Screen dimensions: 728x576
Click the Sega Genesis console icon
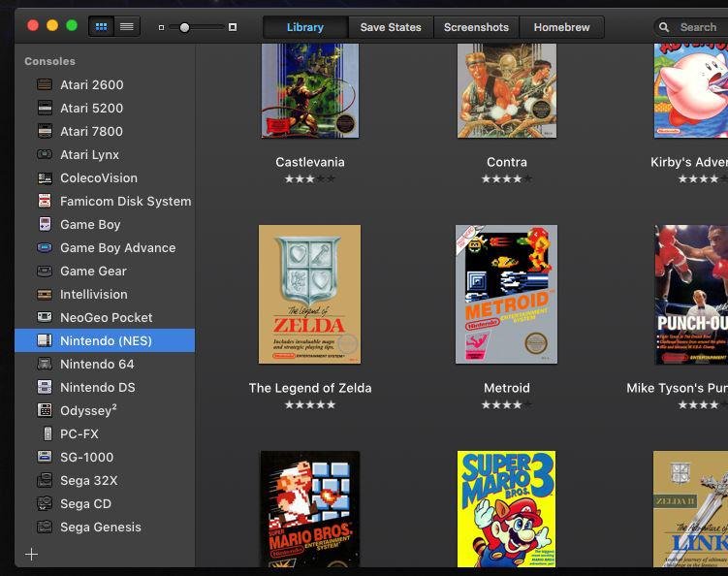(45, 527)
